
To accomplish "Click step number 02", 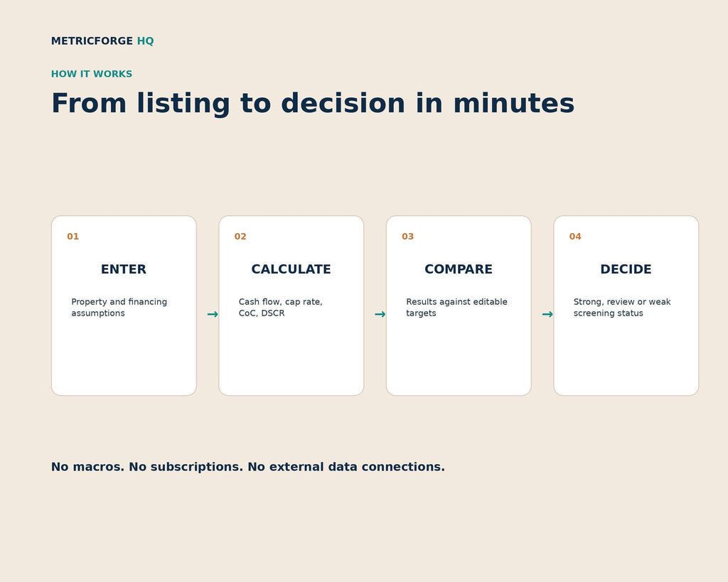I will (x=240, y=236).
